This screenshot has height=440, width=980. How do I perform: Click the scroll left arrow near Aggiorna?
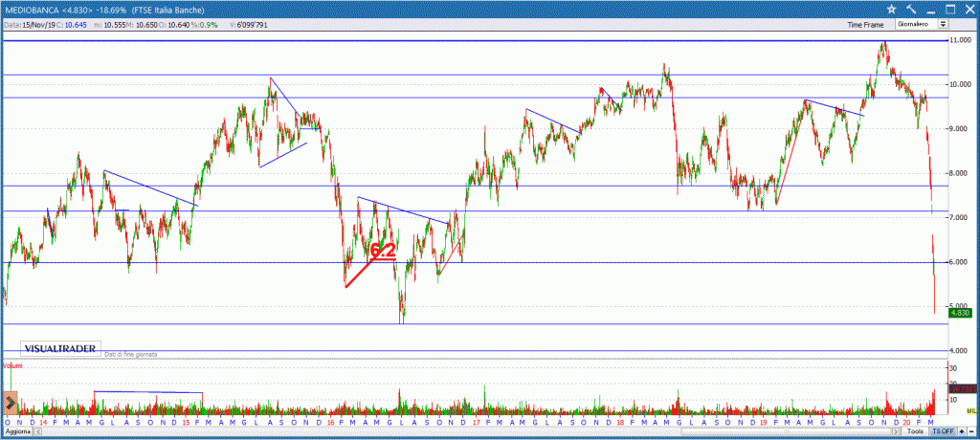click(x=37, y=432)
